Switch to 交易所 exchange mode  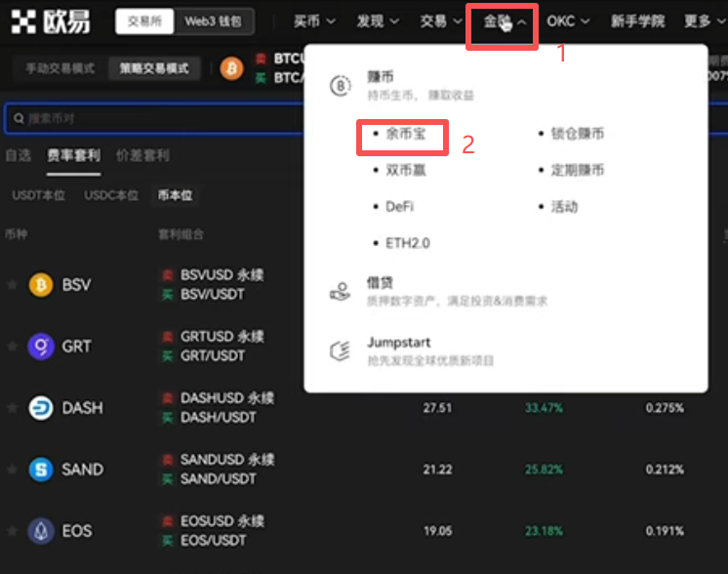click(144, 21)
